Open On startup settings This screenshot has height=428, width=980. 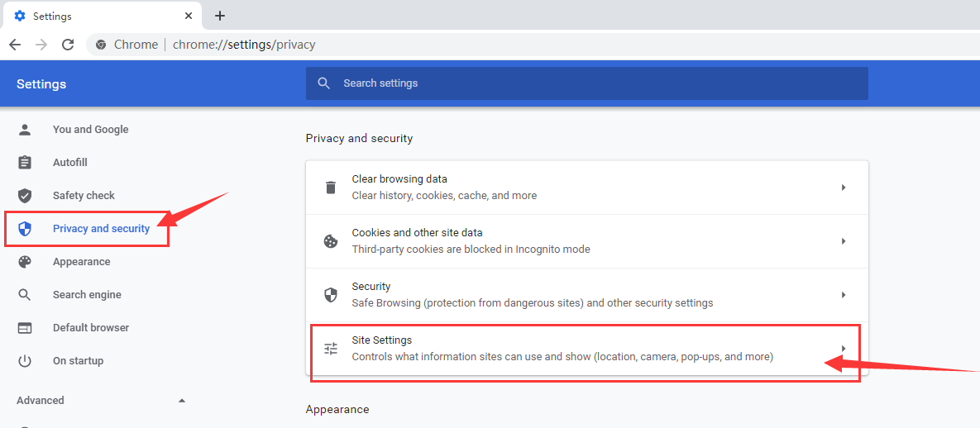tap(78, 361)
